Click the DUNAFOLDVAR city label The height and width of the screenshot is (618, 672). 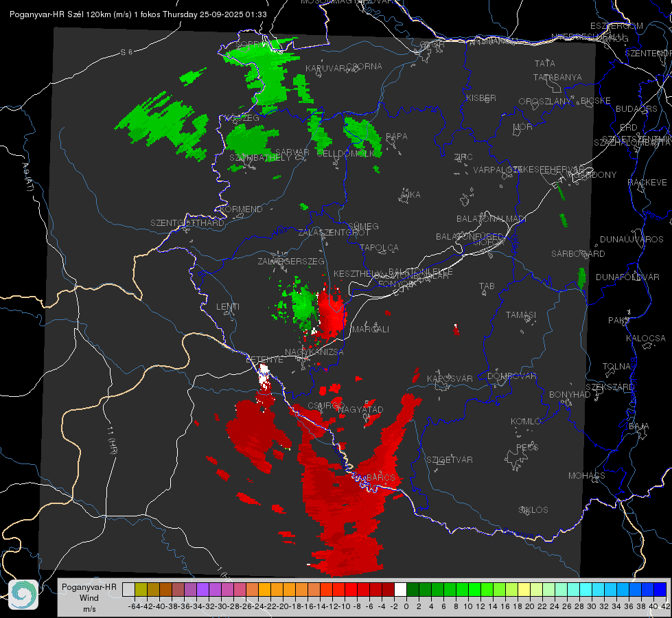pyautogui.click(x=627, y=277)
